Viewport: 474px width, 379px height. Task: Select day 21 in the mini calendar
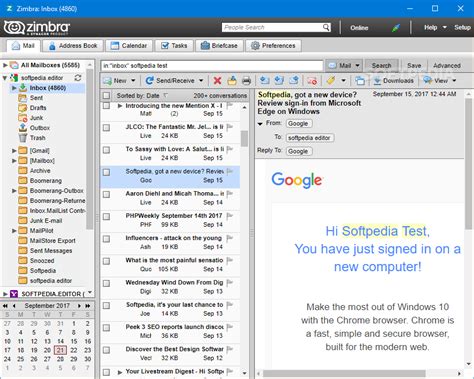click(x=60, y=350)
